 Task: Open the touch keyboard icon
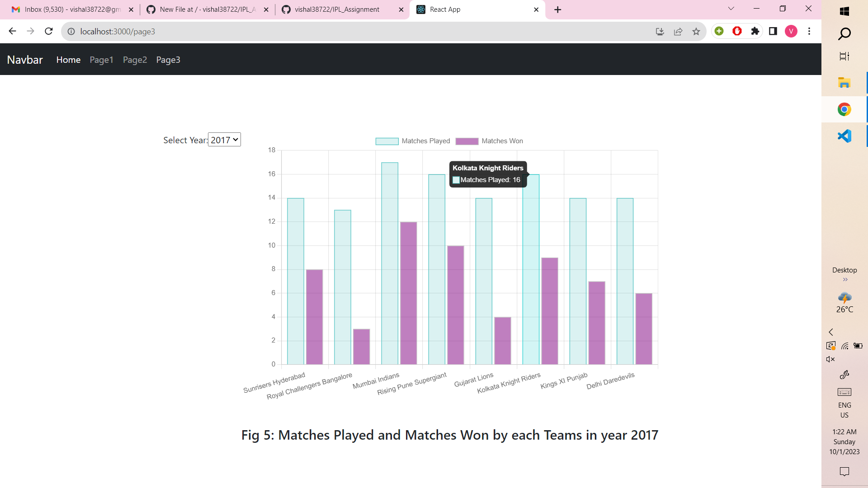pos(844,392)
